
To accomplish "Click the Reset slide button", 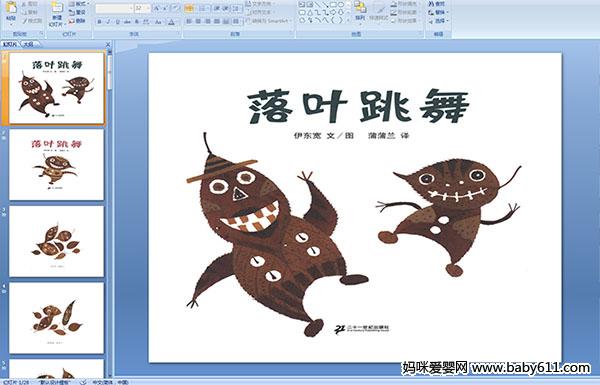I will click(77, 12).
